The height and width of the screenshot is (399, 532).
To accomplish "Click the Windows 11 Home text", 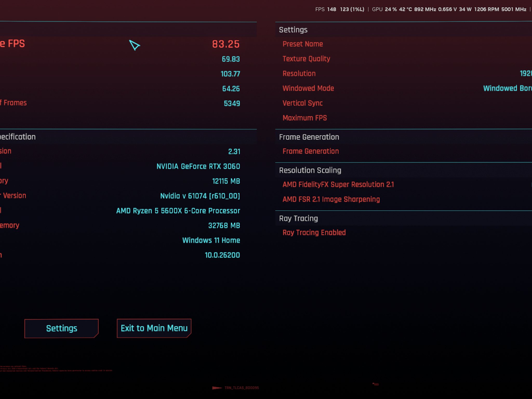I will point(211,241).
